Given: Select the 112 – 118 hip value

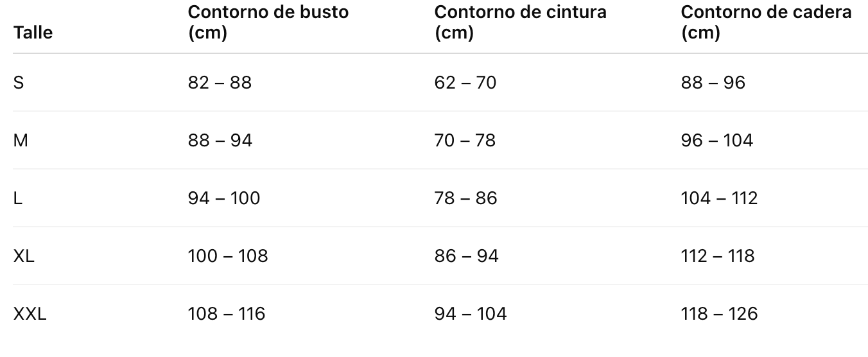Looking at the screenshot, I should pos(718,256).
